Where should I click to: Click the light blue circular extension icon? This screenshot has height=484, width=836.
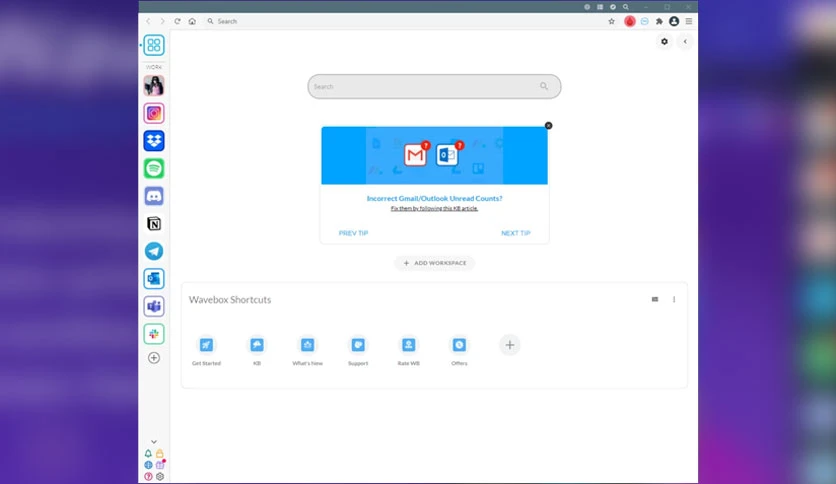click(x=645, y=21)
